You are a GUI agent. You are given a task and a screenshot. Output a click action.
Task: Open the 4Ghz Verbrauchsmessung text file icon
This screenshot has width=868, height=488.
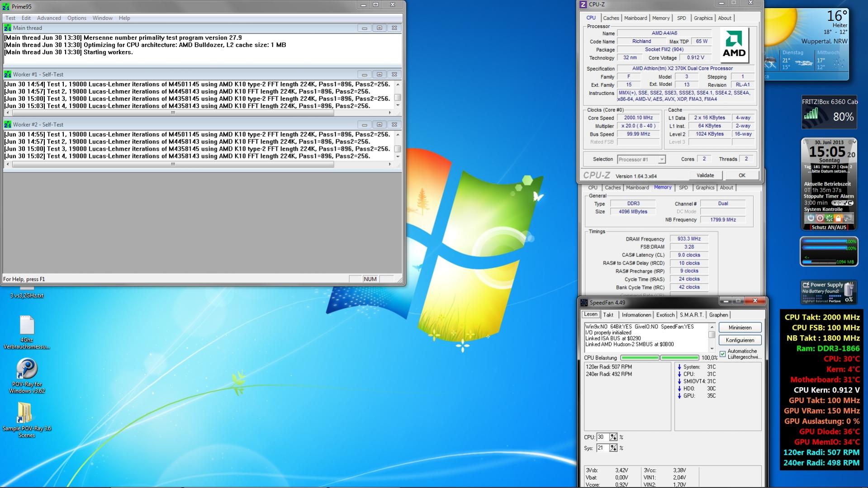click(x=27, y=332)
